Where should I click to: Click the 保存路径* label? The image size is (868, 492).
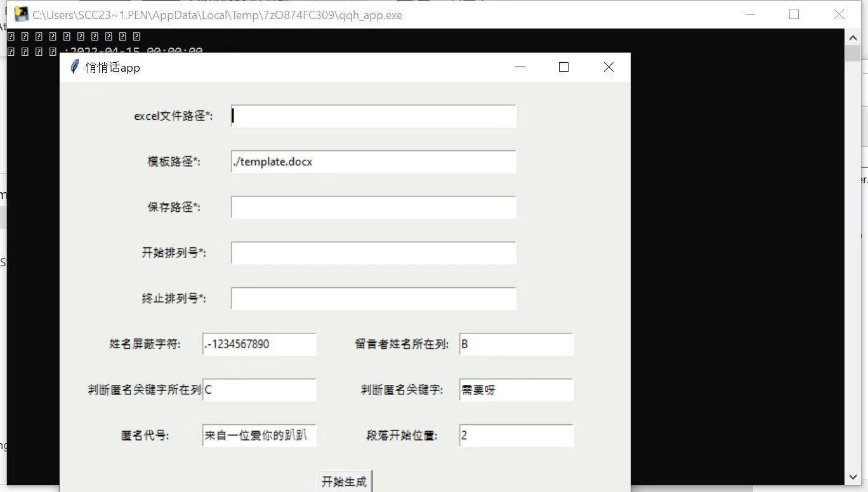[x=174, y=207]
